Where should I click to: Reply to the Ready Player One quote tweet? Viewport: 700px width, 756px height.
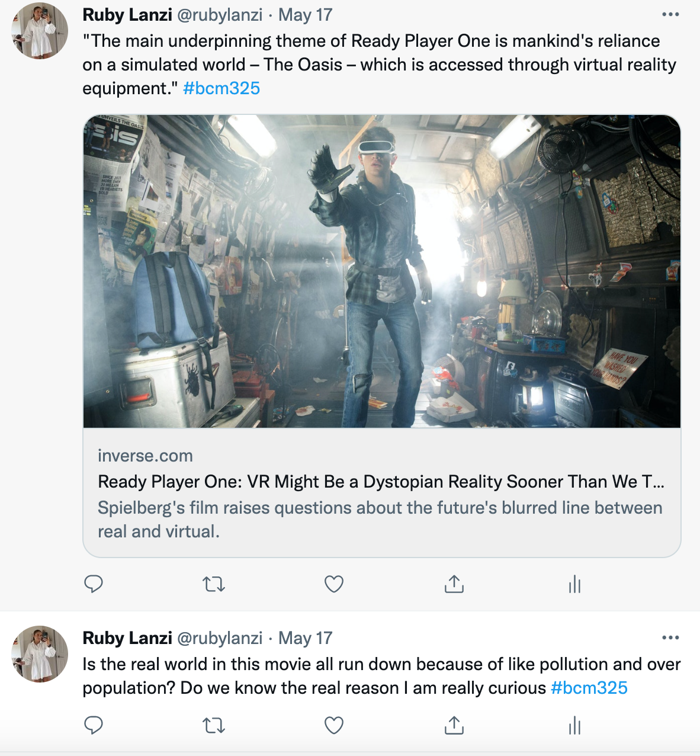click(94, 584)
